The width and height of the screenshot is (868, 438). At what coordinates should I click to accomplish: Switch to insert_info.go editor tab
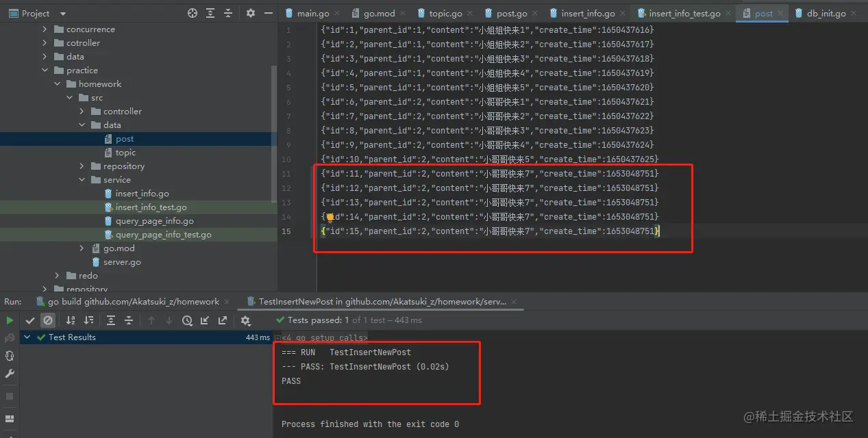pos(588,14)
